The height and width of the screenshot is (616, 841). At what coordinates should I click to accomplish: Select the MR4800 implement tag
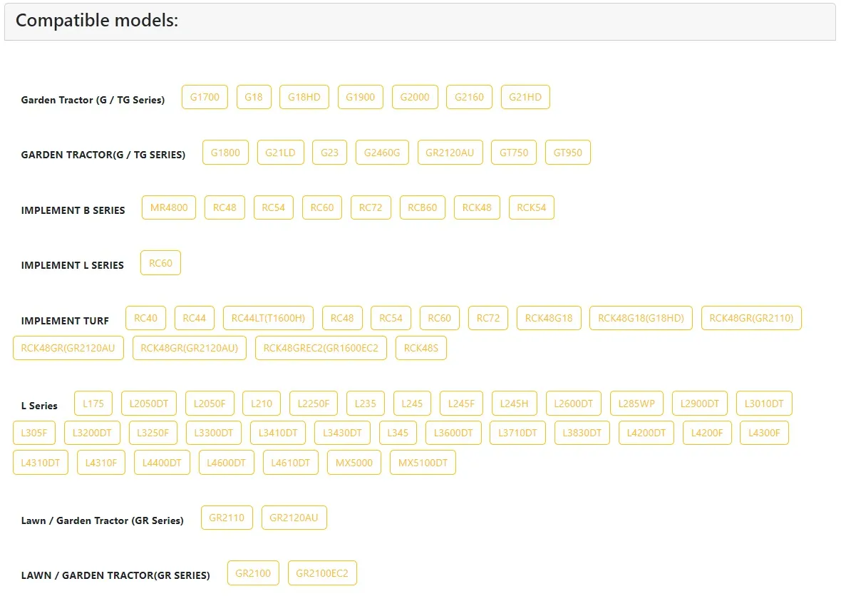coord(169,207)
